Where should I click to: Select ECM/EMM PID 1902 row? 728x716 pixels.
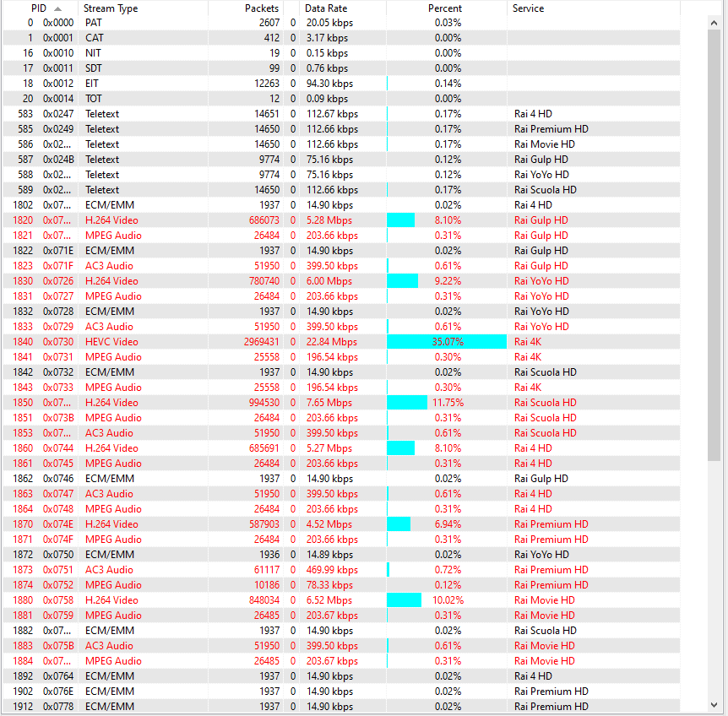341,692
